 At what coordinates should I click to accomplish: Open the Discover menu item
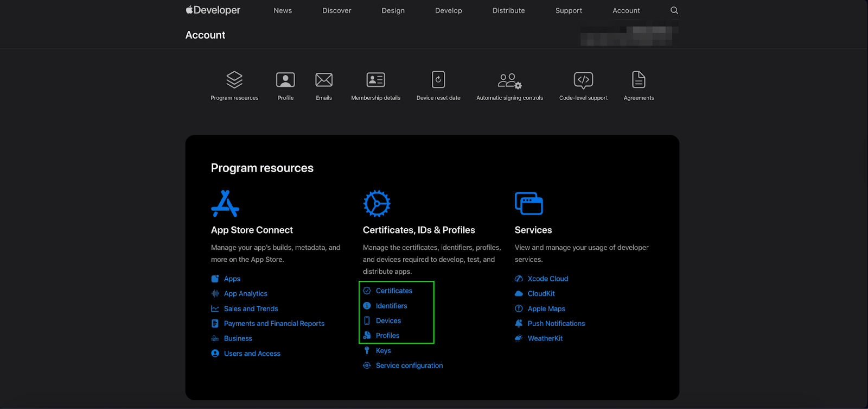[x=336, y=10]
